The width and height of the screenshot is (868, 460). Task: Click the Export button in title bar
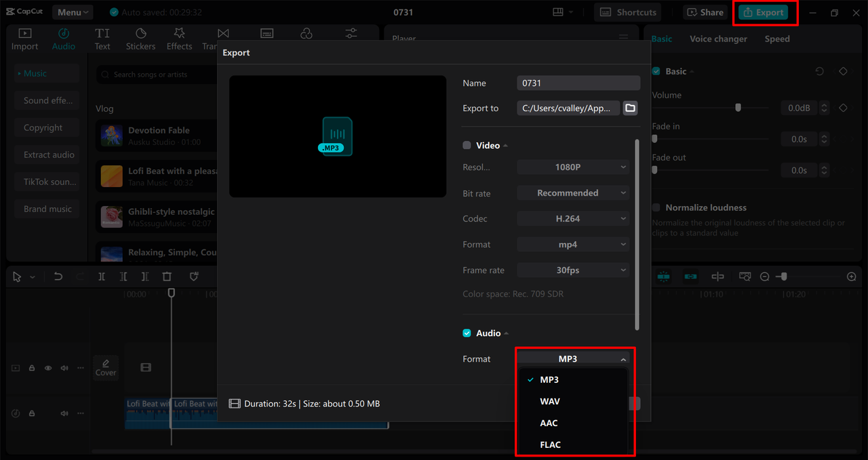(x=764, y=12)
